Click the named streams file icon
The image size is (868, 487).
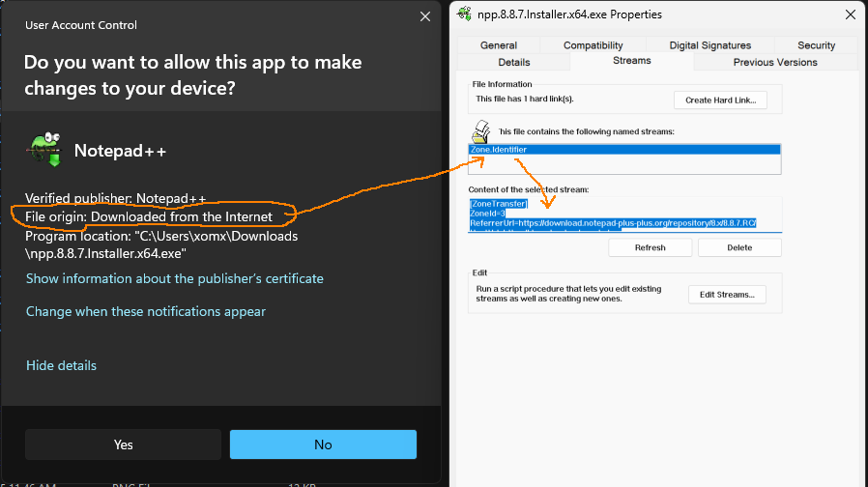click(x=479, y=132)
